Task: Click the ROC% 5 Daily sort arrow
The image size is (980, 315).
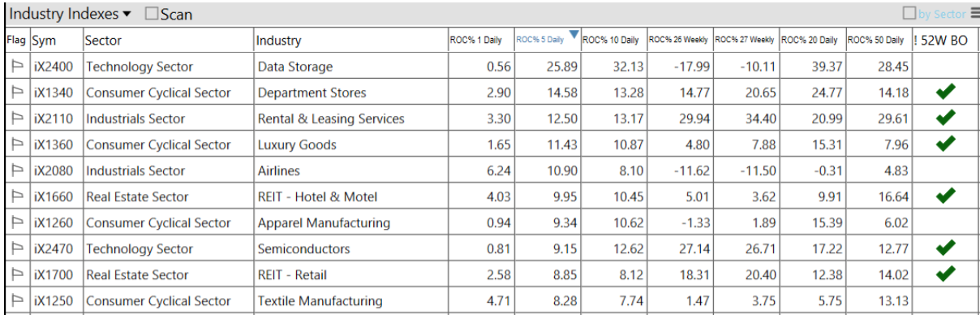Action: pyautogui.click(x=574, y=35)
